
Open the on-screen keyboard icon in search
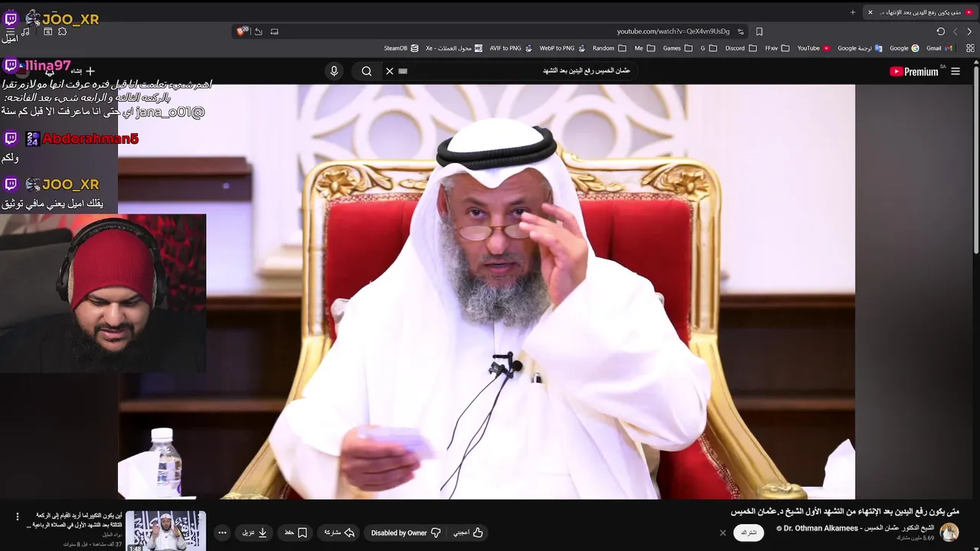tap(403, 71)
